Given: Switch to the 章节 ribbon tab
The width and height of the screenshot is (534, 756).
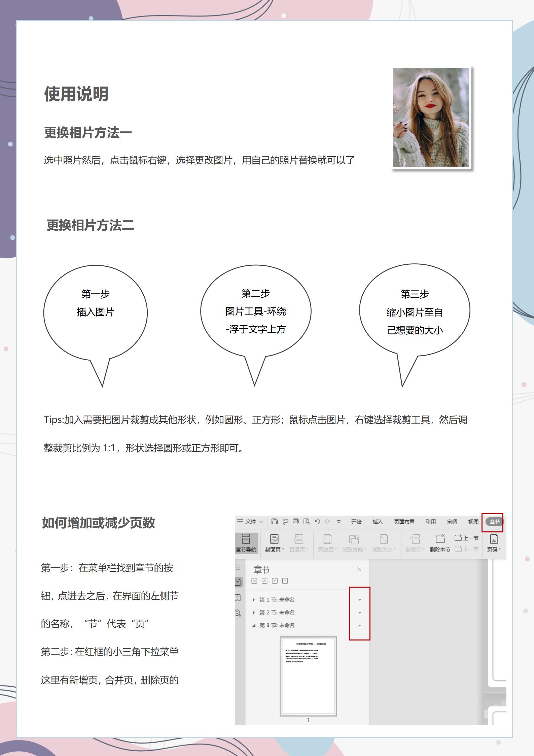Looking at the screenshot, I should pyautogui.click(x=494, y=522).
